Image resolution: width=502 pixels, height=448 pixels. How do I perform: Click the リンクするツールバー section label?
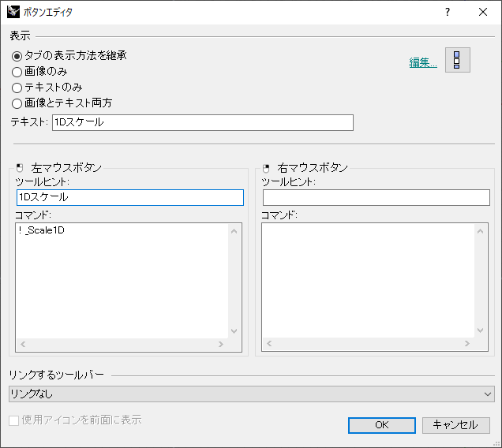[56, 375]
